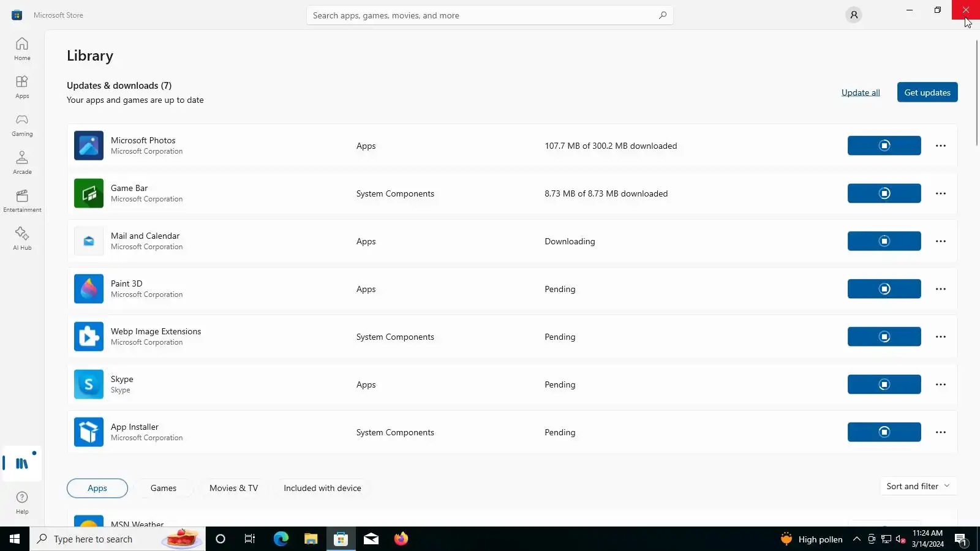
Task: Open the Gaming section
Action: point(22,125)
